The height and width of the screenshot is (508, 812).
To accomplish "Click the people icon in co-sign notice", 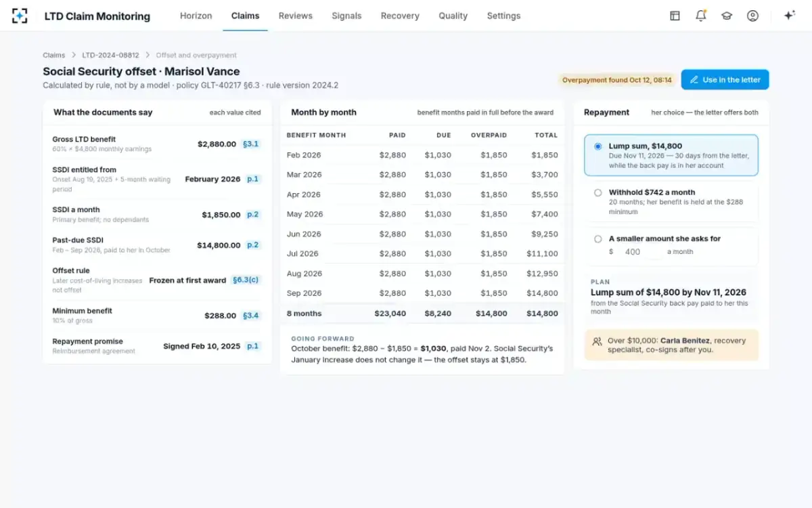I will pyautogui.click(x=597, y=341).
